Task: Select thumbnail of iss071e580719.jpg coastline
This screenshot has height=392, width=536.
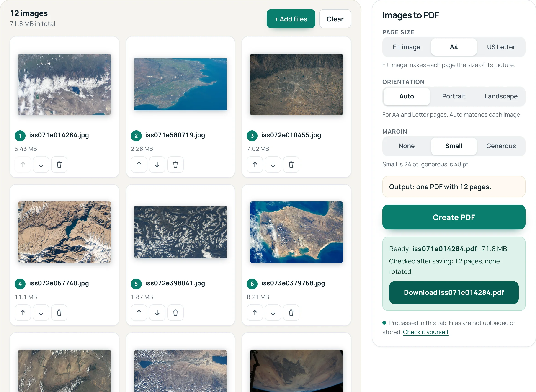Action: pyautogui.click(x=180, y=85)
